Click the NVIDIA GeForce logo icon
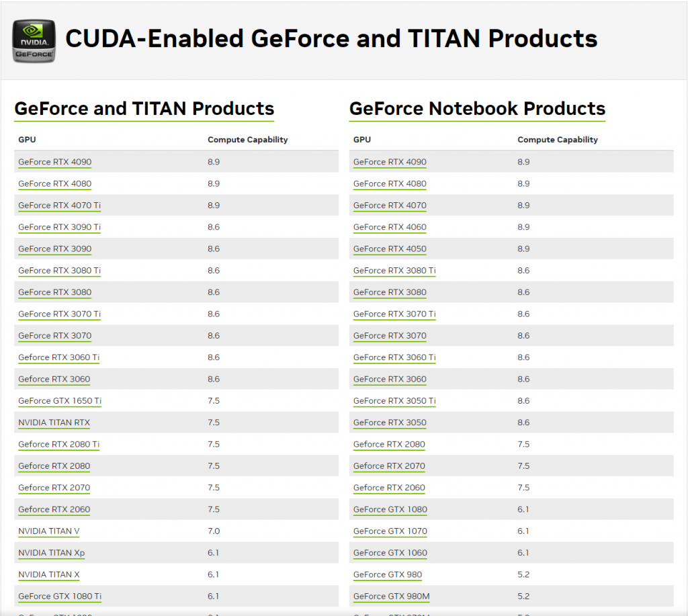 click(34, 41)
